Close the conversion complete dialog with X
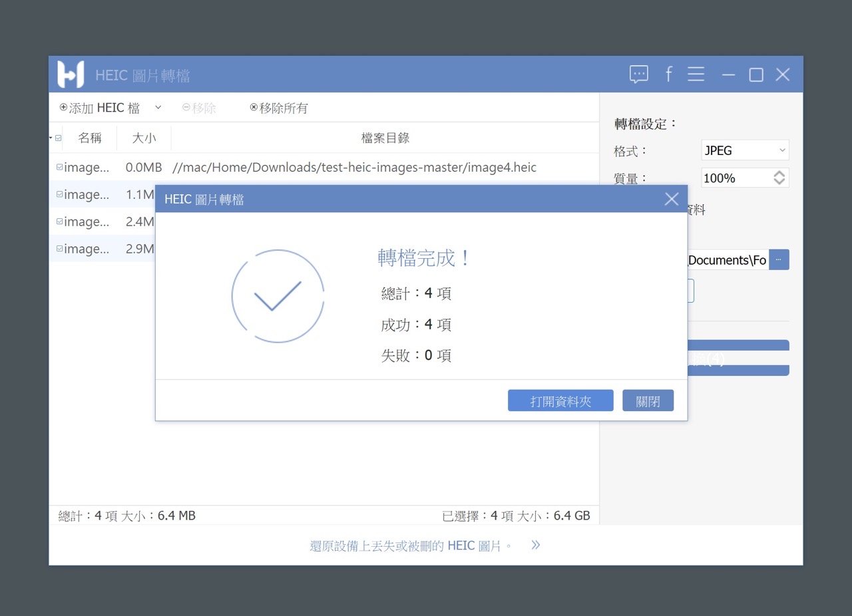This screenshot has width=852, height=616. pyautogui.click(x=672, y=199)
